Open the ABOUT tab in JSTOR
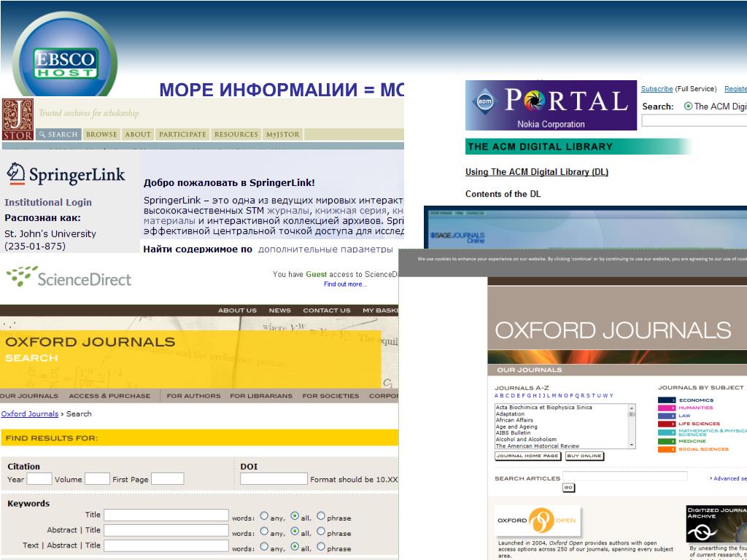The image size is (747, 560). click(138, 134)
